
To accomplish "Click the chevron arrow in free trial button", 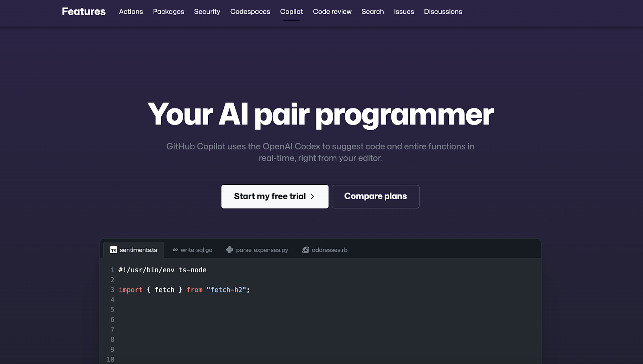I will (312, 196).
